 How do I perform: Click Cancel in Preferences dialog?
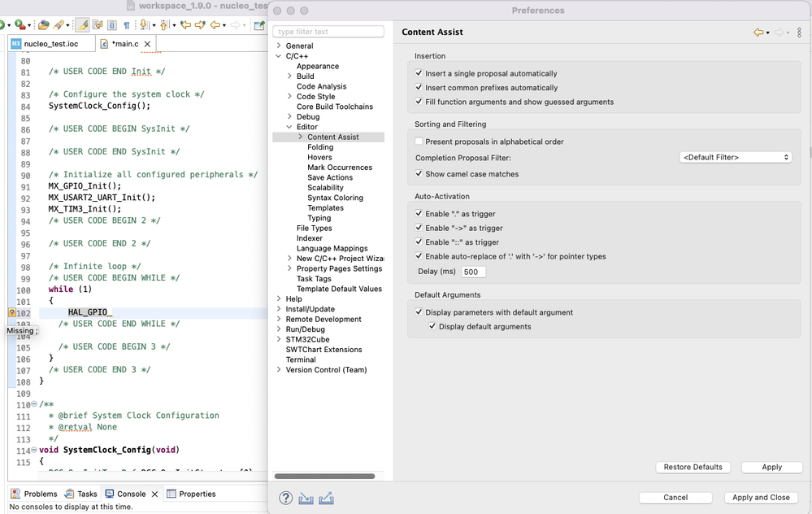click(675, 498)
